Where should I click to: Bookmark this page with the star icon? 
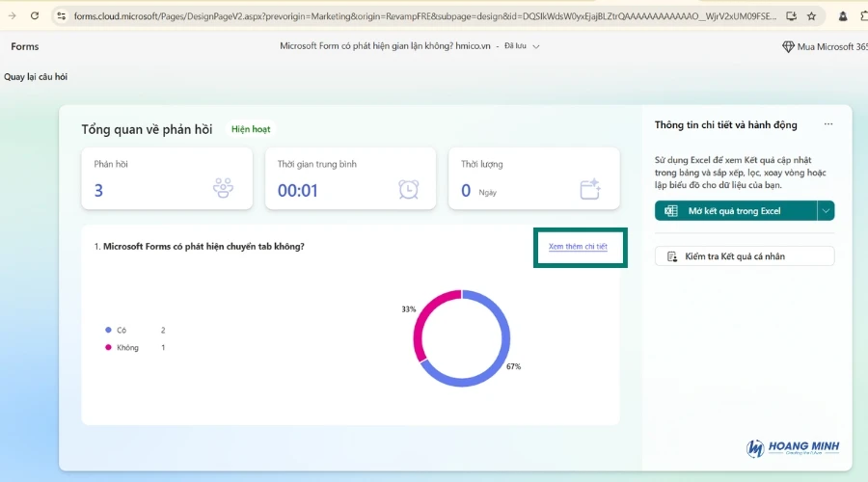pyautogui.click(x=811, y=16)
